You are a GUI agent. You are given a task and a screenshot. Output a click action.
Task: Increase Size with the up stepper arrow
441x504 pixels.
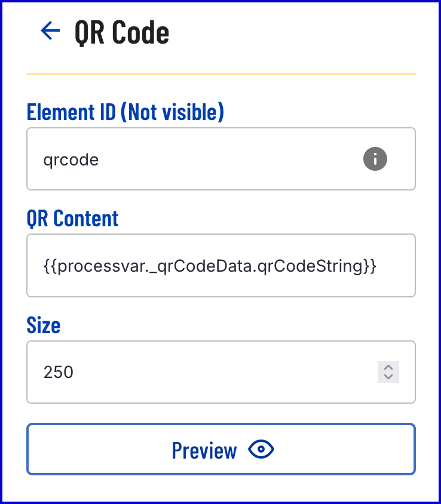tap(388, 367)
